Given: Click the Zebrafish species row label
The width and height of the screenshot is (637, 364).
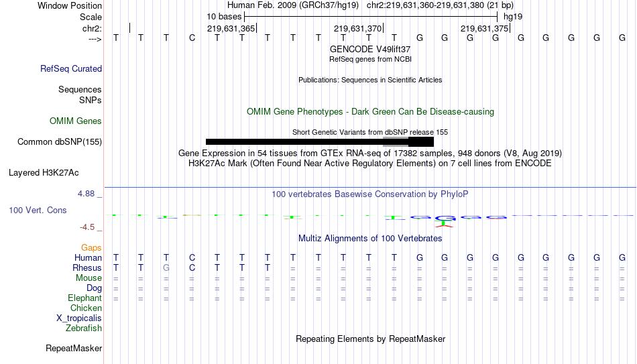Looking at the screenshot, I should [x=84, y=328].
